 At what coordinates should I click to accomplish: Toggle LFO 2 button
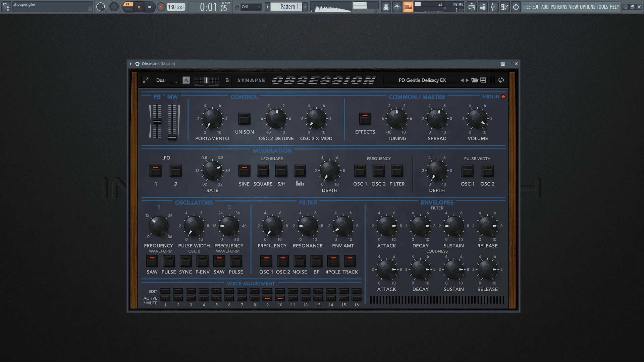click(x=175, y=171)
